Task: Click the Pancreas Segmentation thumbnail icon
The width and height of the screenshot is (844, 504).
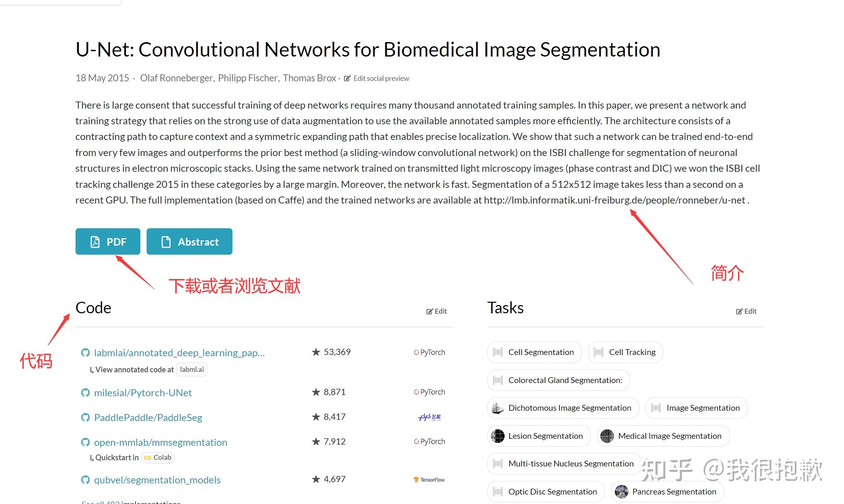Action: (621, 492)
